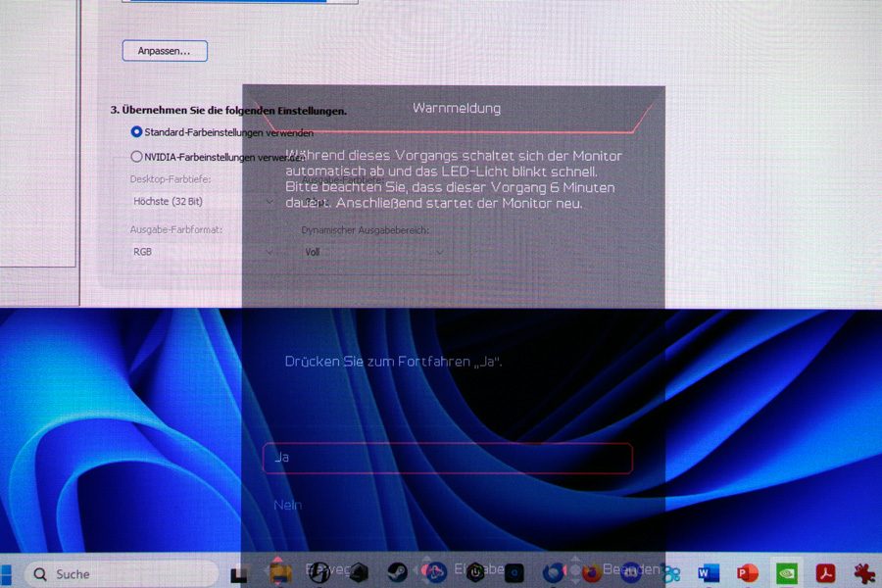Select Standard-Farbeinstellungen verwenden radio button
The width and height of the screenshot is (882, 588).
pyautogui.click(x=136, y=132)
